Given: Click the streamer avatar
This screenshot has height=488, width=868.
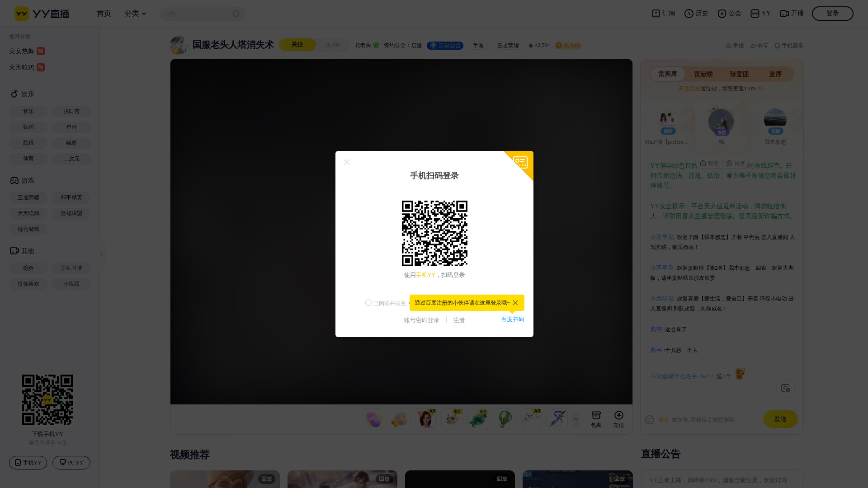Looking at the screenshot, I should pos(179,45).
